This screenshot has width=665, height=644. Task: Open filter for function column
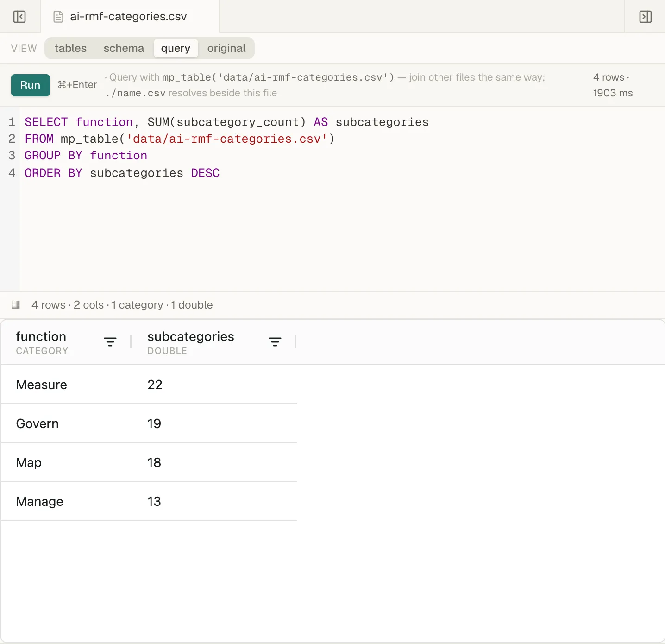(110, 342)
